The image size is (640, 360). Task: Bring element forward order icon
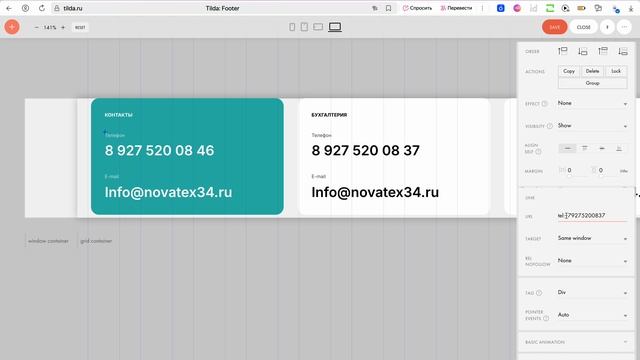coord(562,51)
